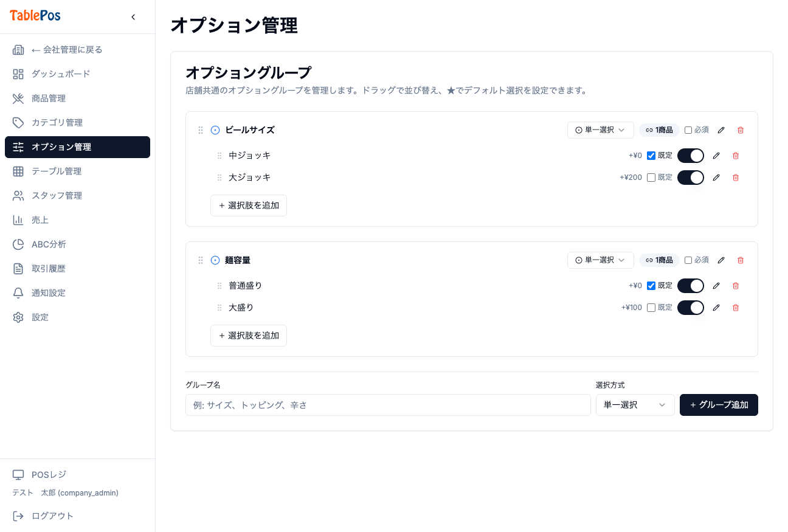Grab the 普通盛り row drag handle
The image size is (788, 532).
219,286
